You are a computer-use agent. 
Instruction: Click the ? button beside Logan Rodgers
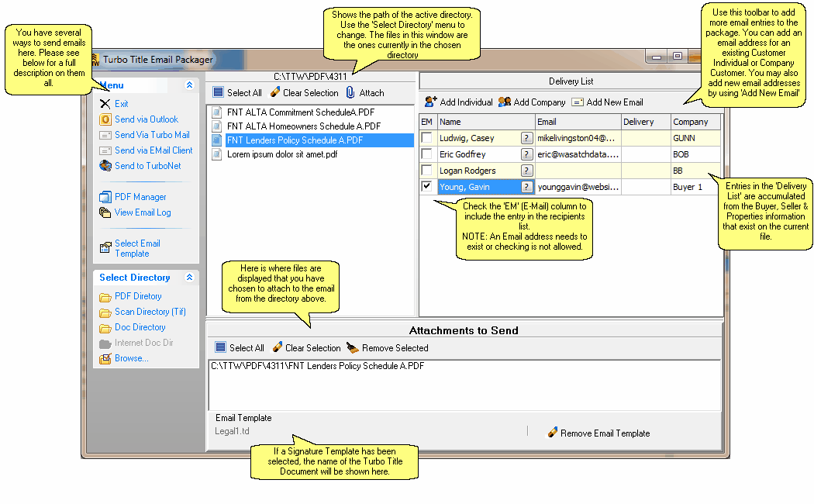click(x=527, y=171)
